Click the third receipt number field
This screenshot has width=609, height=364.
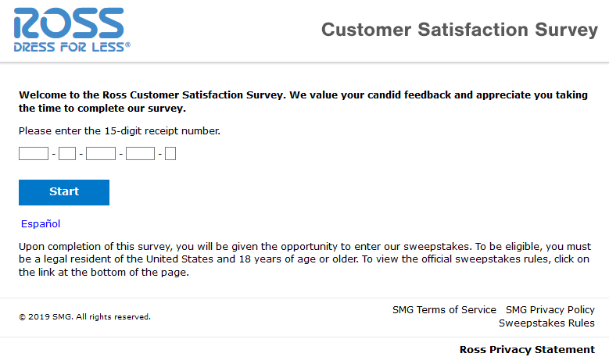[101, 154]
